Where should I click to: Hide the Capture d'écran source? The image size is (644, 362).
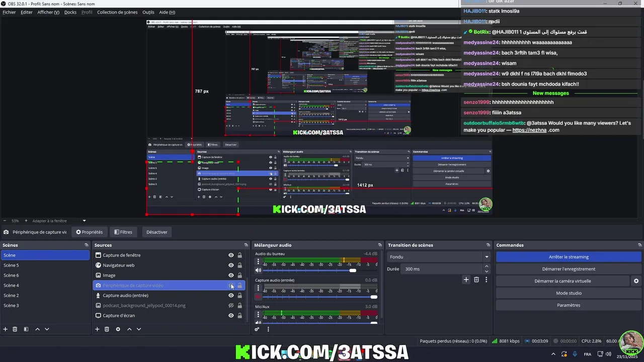click(231, 316)
